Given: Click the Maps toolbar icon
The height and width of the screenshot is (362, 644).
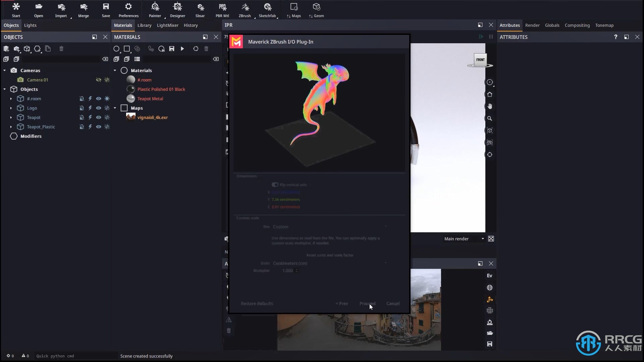Looking at the screenshot, I should (294, 10).
